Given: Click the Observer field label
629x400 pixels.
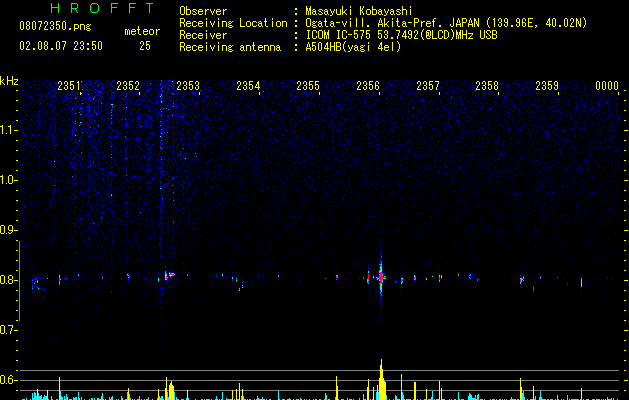Looking at the screenshot, I should point(203,11).
